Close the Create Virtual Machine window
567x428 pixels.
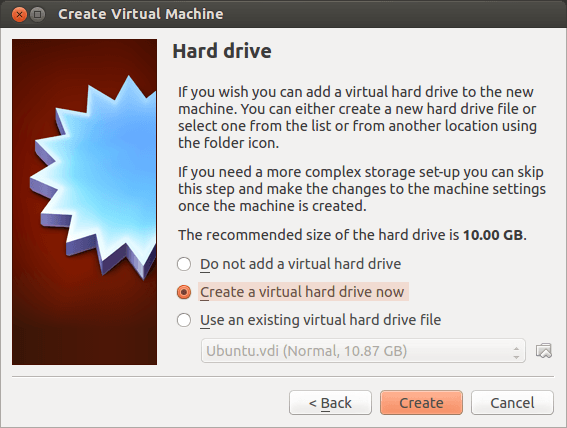pyautogui.click(x=19, y=14)
